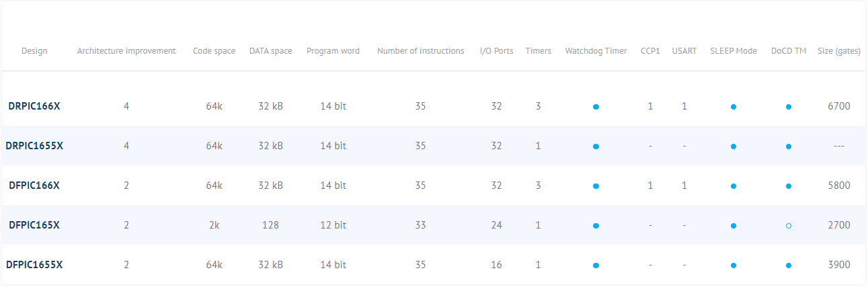Screen dimensions: 868x287
Task: Open the DFPIC165X design link
Action: (x=34, y=225)
